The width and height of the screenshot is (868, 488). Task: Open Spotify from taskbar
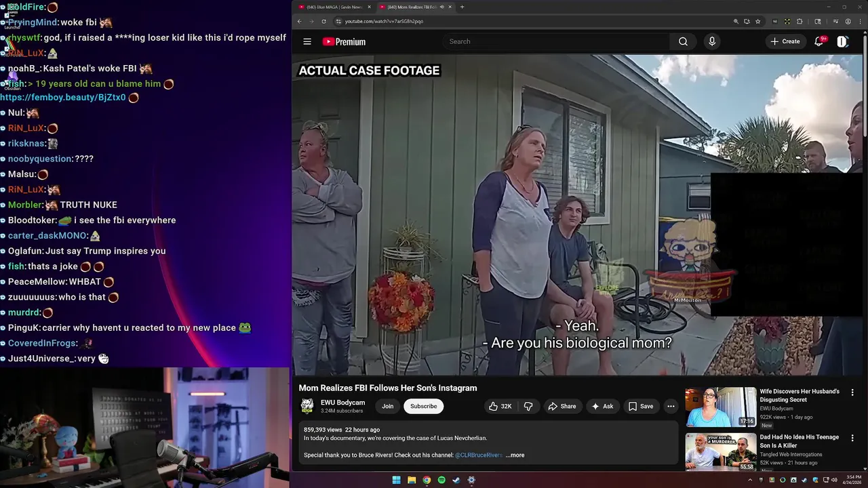click(441, 480)
